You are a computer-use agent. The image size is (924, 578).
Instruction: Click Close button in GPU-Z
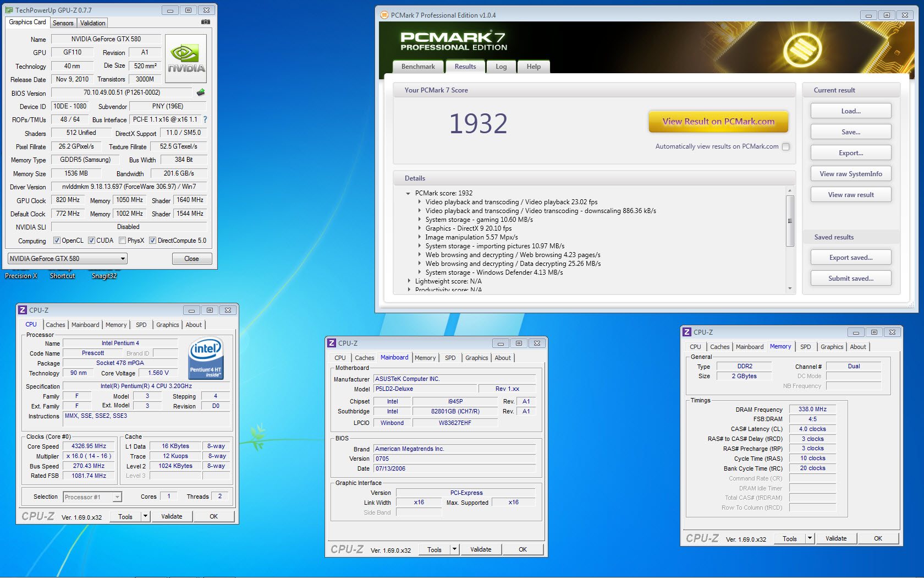coord(191,259)
